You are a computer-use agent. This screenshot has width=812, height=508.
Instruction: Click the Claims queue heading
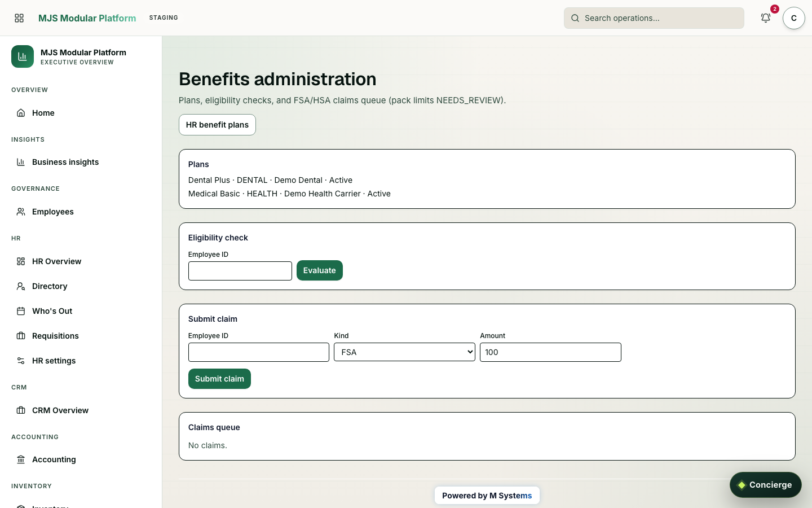[x=214, y=427]
